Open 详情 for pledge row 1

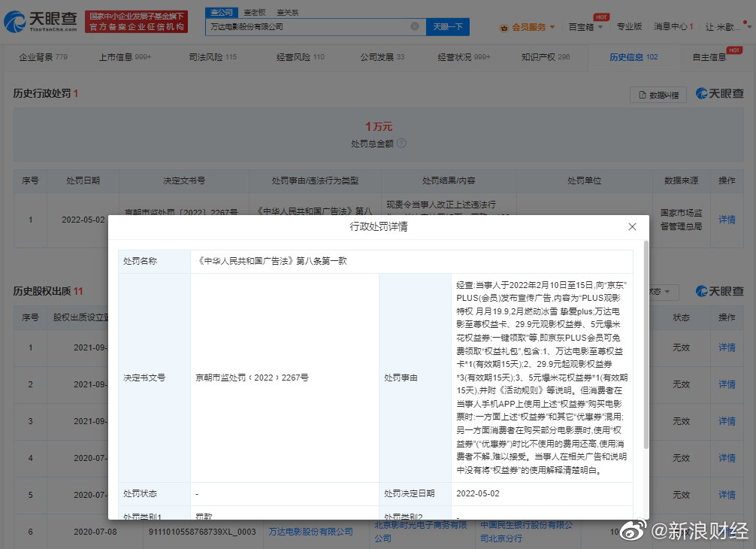click(727, 347)
